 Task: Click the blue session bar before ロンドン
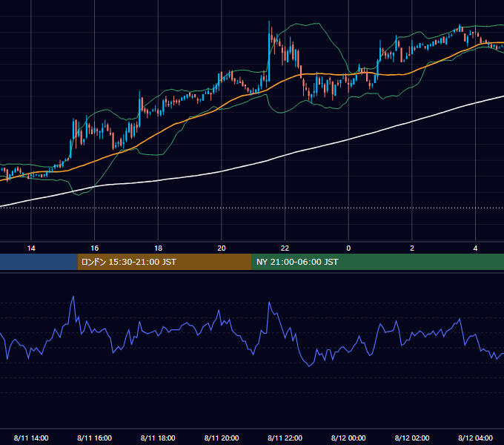click(39, 262)
